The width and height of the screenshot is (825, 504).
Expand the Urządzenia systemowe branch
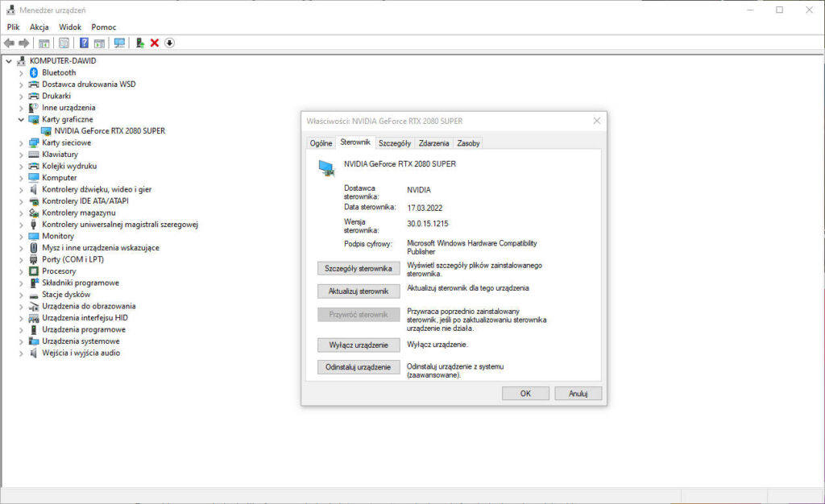pyautogui.click(x=21, y=341)
